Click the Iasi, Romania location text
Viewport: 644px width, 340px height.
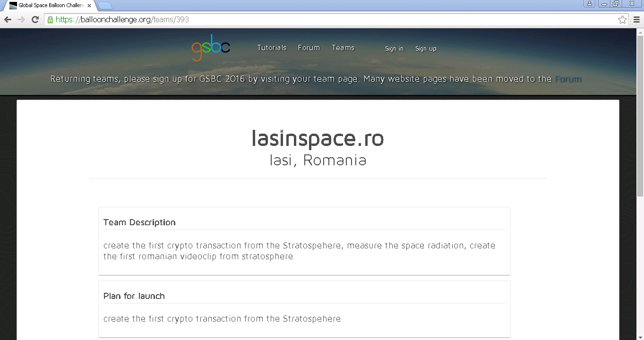(318, 160)
